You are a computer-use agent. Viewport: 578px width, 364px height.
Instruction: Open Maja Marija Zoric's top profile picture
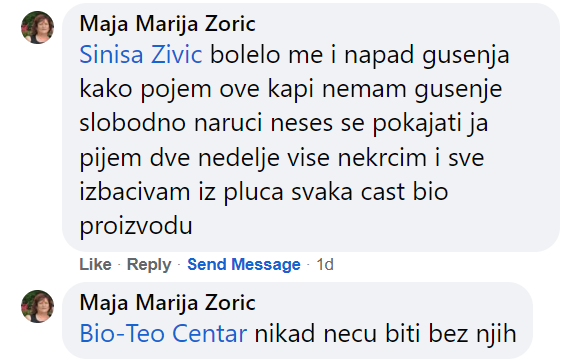(x=37, y=28)
